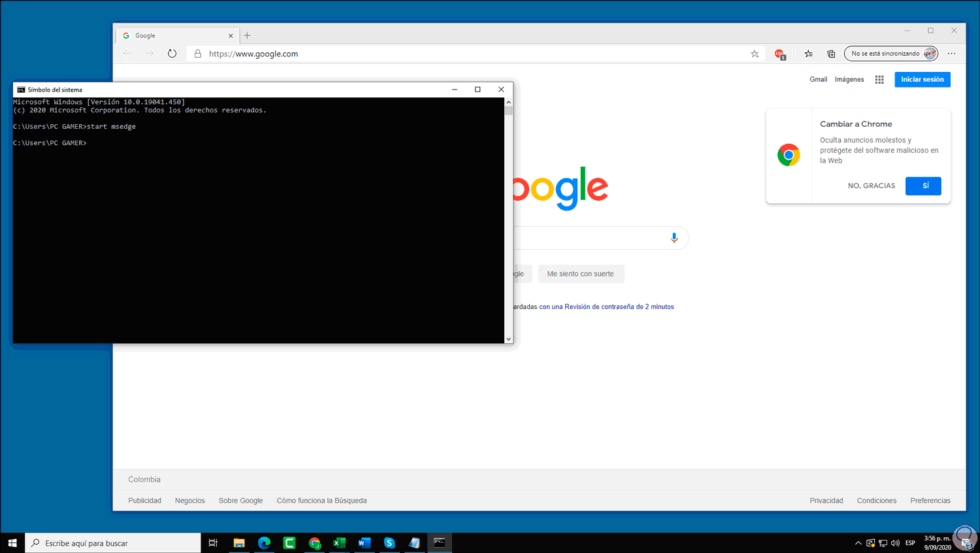Open the Favorites list icon
980x553 pixels.
coord(809,54)
